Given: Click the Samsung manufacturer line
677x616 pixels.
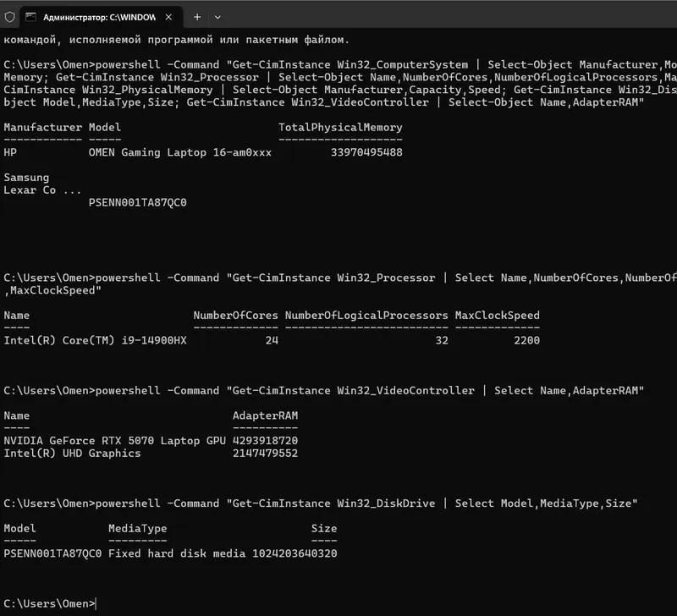Looking at the screenshot, I should (26, 178).
